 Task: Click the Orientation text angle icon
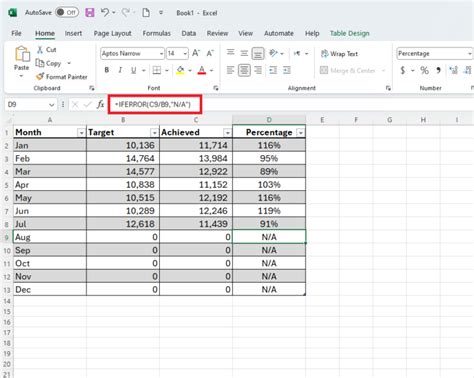point(273,53)
